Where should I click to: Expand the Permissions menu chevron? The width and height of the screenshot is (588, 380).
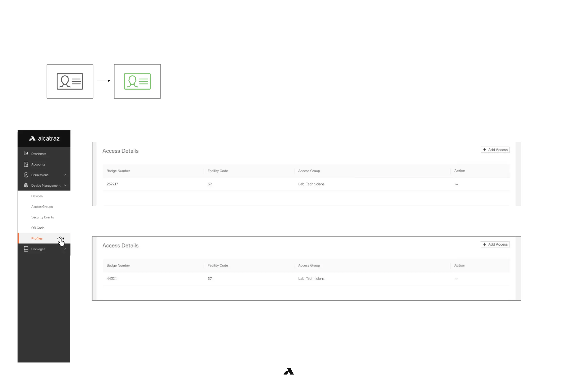coord(65,175)
